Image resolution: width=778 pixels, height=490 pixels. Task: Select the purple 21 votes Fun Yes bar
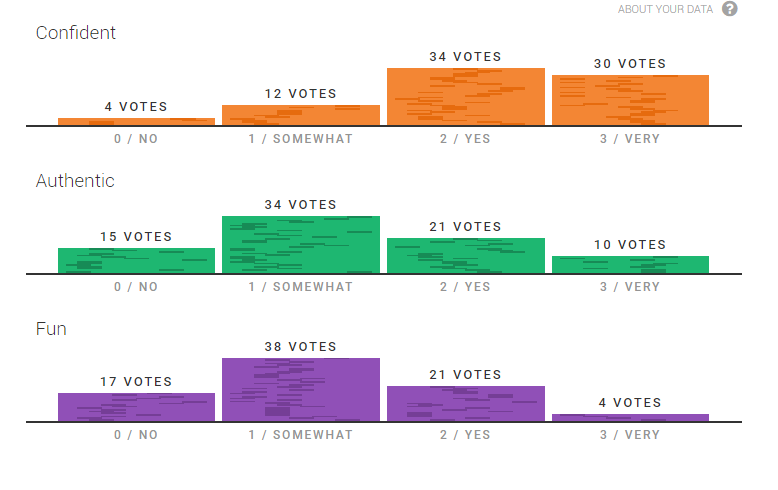click(466, 404)
